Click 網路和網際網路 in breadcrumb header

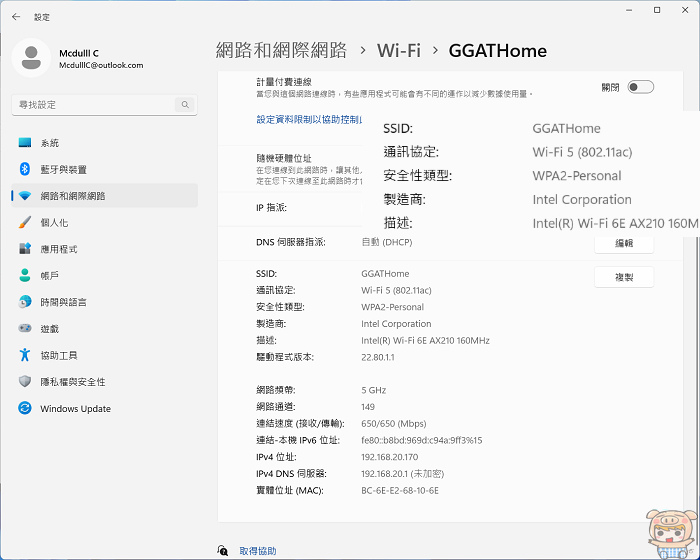pyautogui.click(x=281, y=50)
